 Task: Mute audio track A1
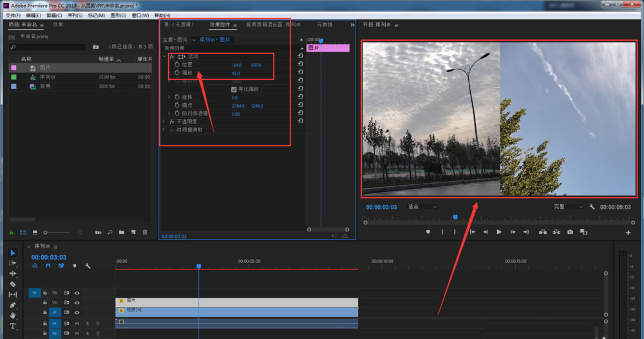click(77, 324)
